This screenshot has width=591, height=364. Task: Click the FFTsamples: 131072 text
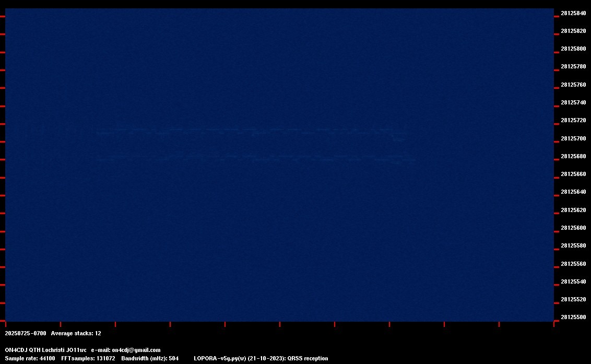88,358
